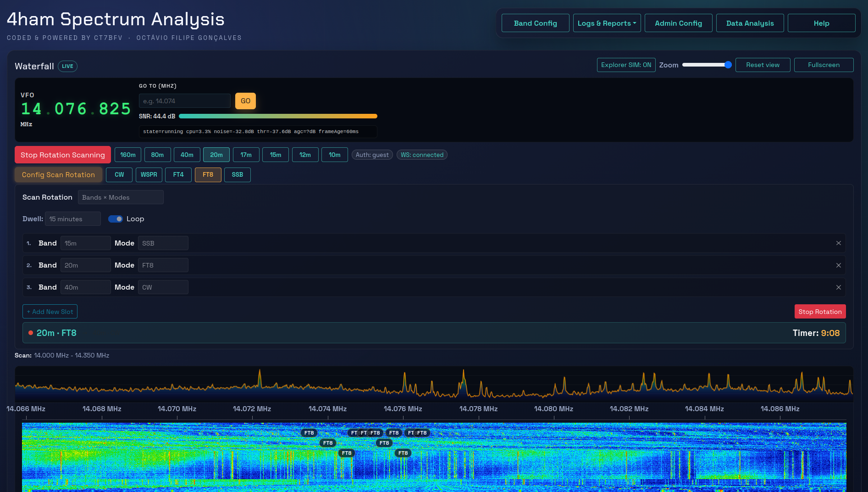Screen dimensions: 868x492
Task: Click the state=running status line
Action: (258, 132)
